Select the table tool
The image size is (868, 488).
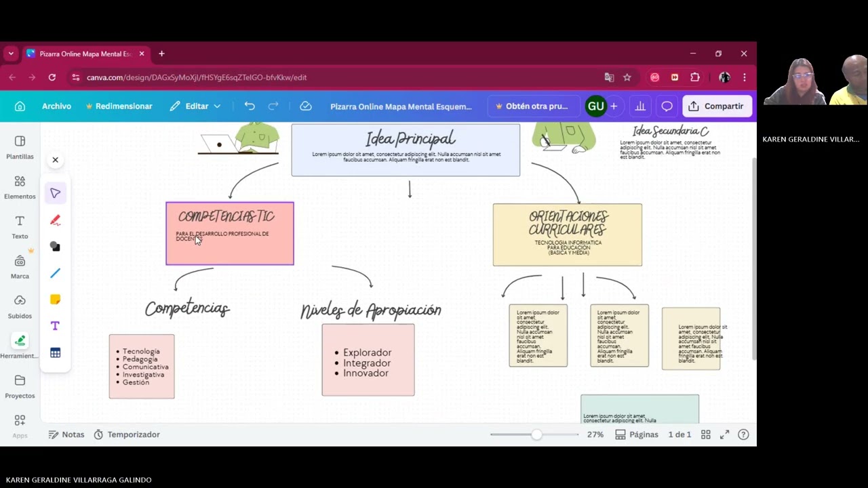pos(56,352)
